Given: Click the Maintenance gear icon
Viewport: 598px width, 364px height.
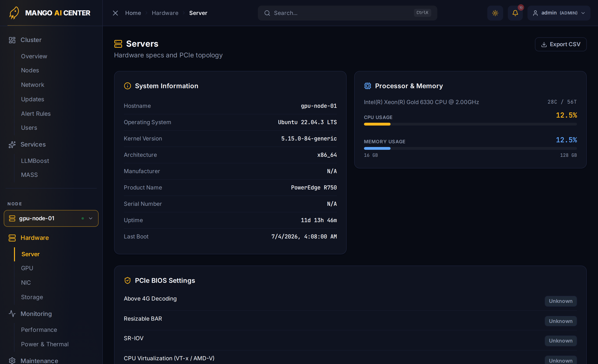Looking at the screenshot, I should [x=12, y=360].
